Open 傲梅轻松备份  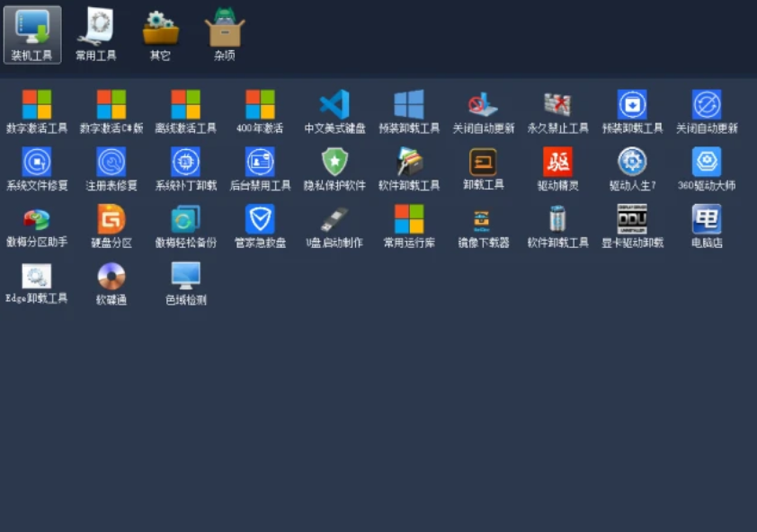[x=186, y=226]
